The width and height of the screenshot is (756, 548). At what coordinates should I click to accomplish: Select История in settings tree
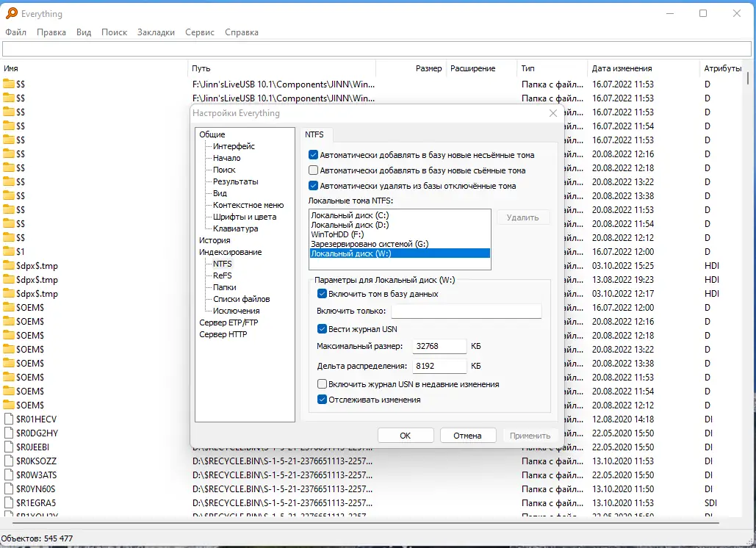click(x=215, y=240)
